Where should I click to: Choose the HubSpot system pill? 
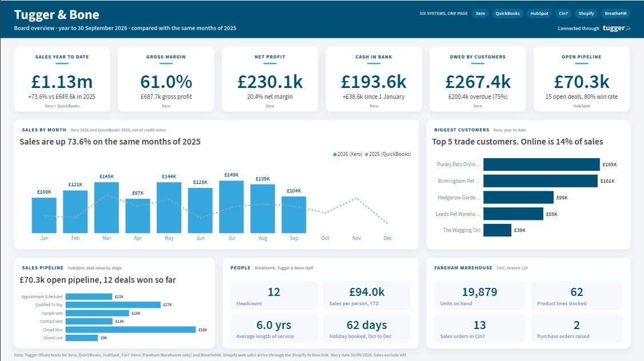(x=539, y=14)
